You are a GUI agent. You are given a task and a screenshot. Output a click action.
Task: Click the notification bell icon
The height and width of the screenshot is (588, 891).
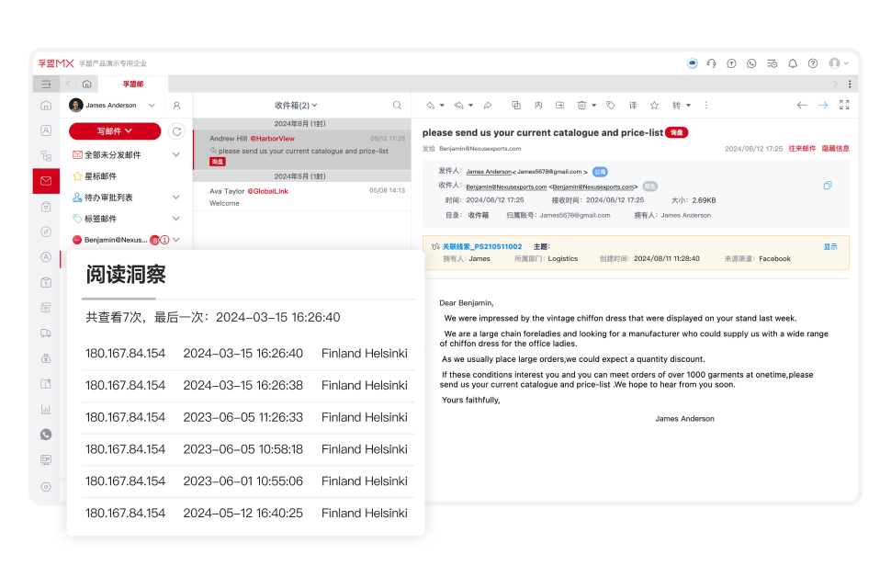pyautogui.click(x=793, y=63)
